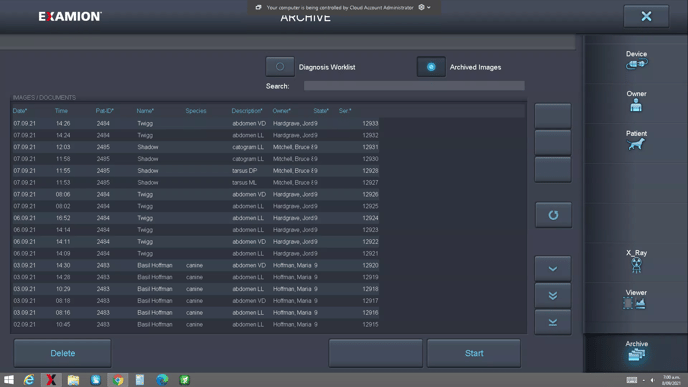Viewport: 688px width, 387px height.
Task: Select the Twigg row at 16:52 serial 12924
Action: click(196, 219)
